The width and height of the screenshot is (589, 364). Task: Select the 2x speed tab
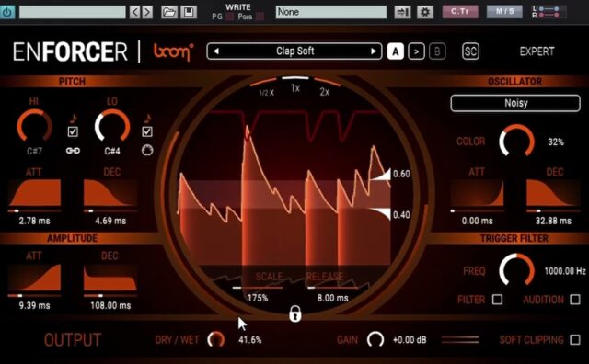pyautogui.click(x=325, y=92)
